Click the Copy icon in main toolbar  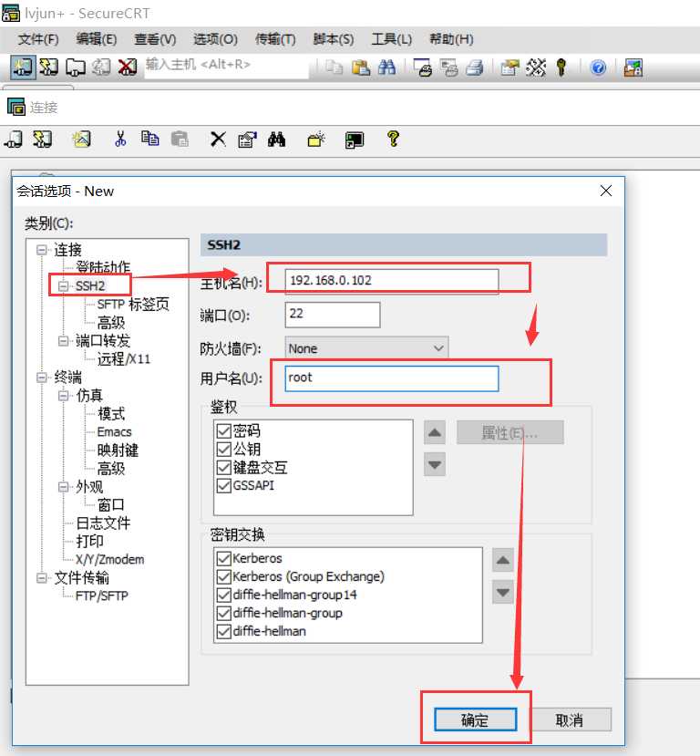(334, 67)
